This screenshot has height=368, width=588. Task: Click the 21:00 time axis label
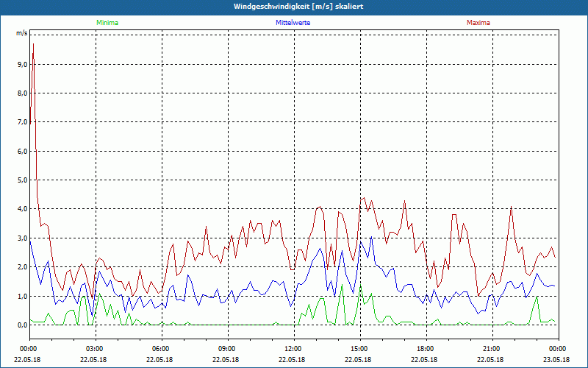point(490,349)
